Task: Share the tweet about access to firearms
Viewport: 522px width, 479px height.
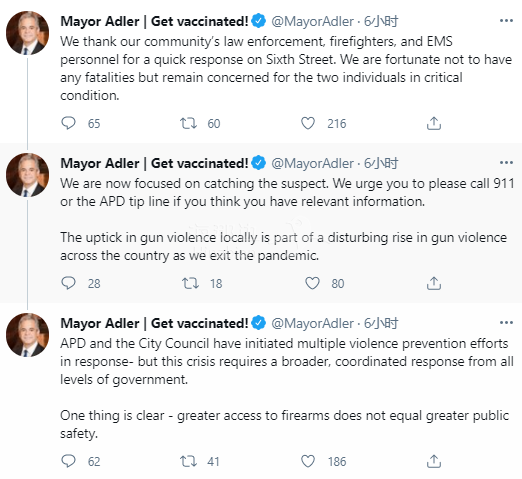Action: (x=434, y=461)
